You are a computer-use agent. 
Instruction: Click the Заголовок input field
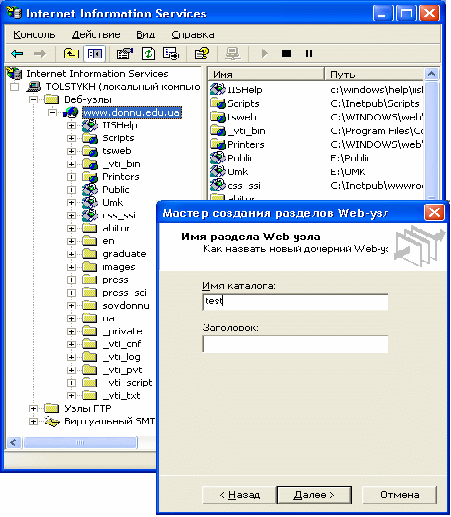pyautogui.click(x=295, y=344)
